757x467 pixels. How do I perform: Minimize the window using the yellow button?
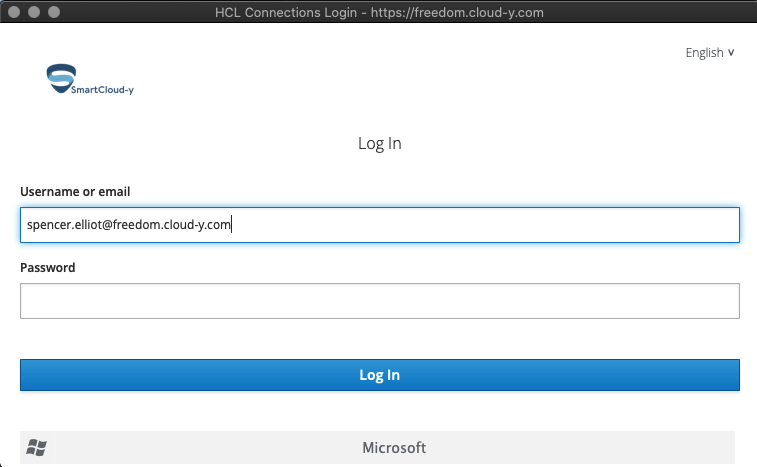pos(34,13)
